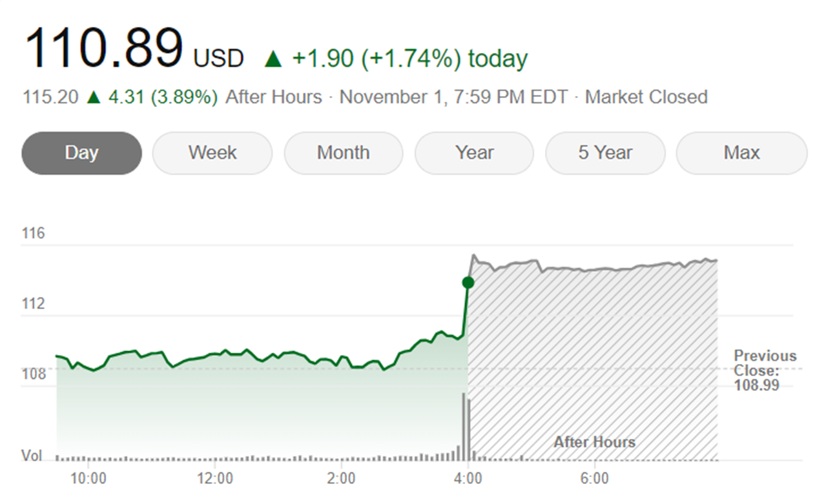826x504 pixels.
Task: Click the 12:00 time axis label
Action: [x=214, y=478]
